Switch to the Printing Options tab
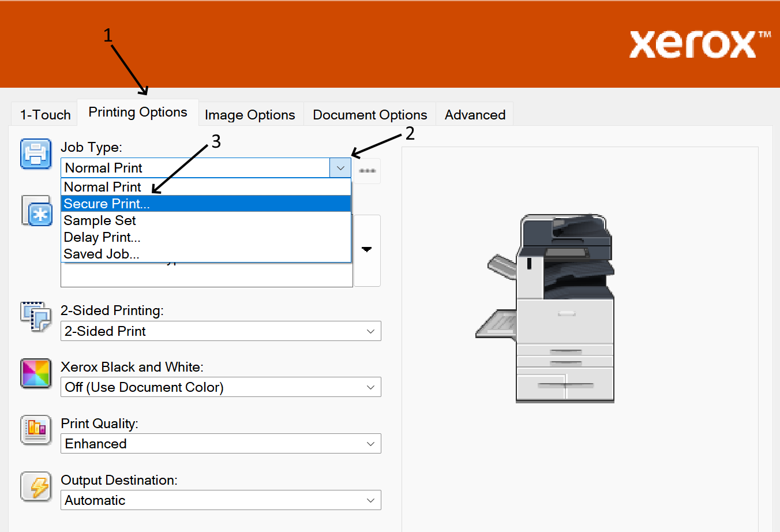 [x=138, y=113]
